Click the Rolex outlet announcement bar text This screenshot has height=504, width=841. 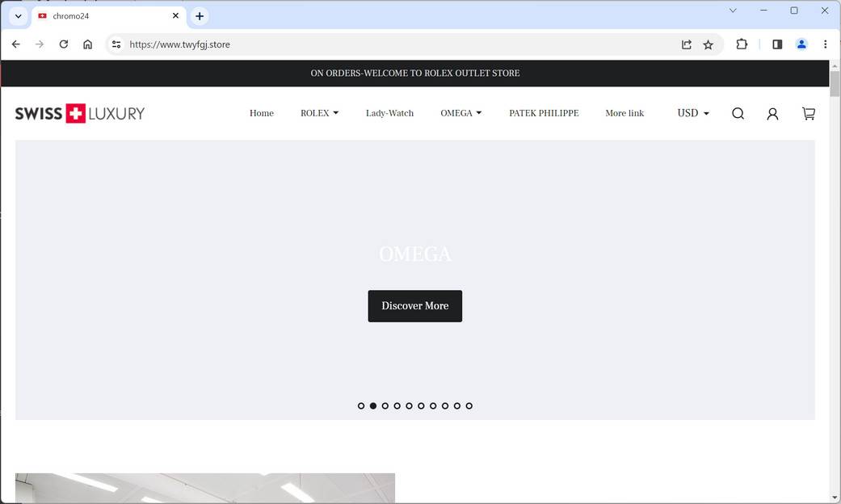414,73
